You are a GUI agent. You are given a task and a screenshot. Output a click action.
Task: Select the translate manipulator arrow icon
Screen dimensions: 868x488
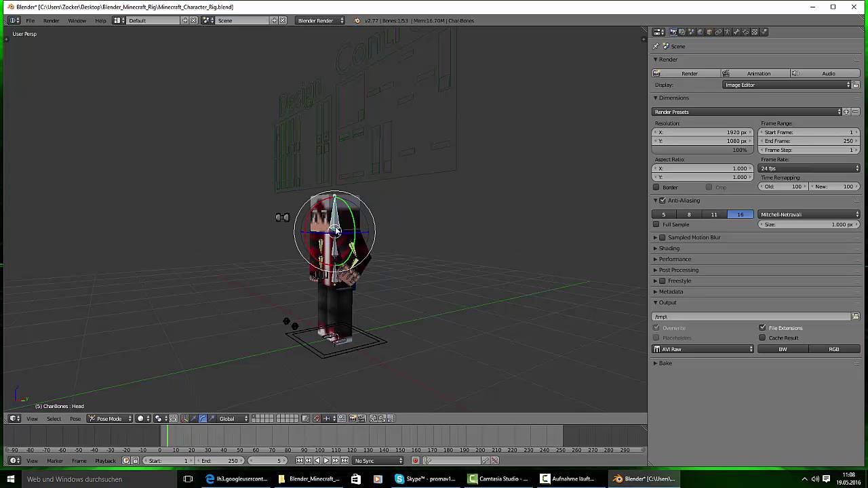[194, 418]
